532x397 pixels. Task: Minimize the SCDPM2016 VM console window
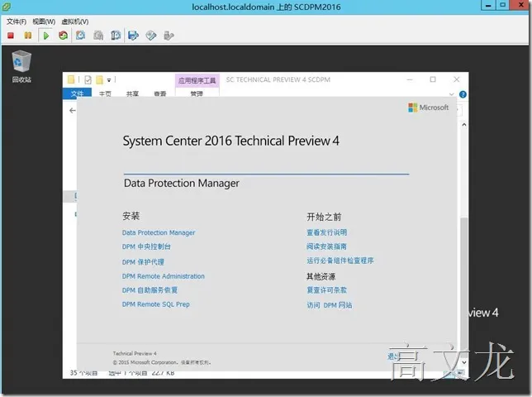tap(488, 5)
